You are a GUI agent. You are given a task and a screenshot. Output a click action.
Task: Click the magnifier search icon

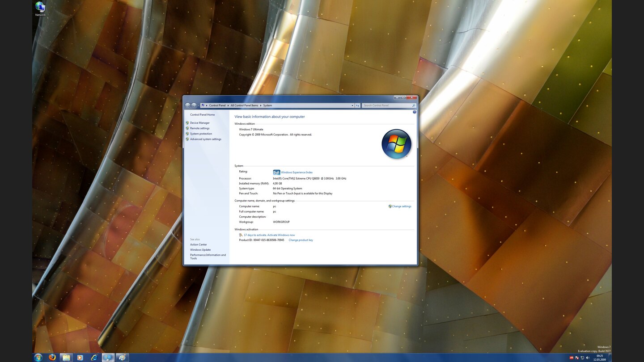(x=414, y=105)
